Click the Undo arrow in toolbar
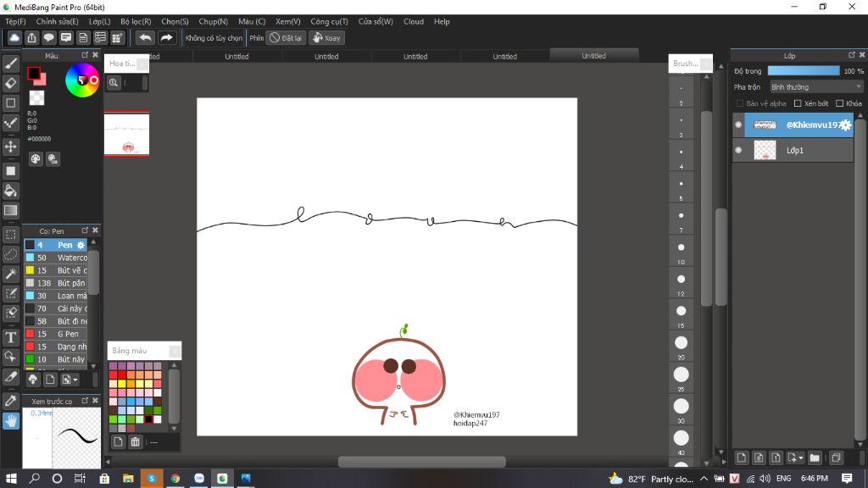The width and height of the screenshot is (868, 488). [x=145, y=37]
